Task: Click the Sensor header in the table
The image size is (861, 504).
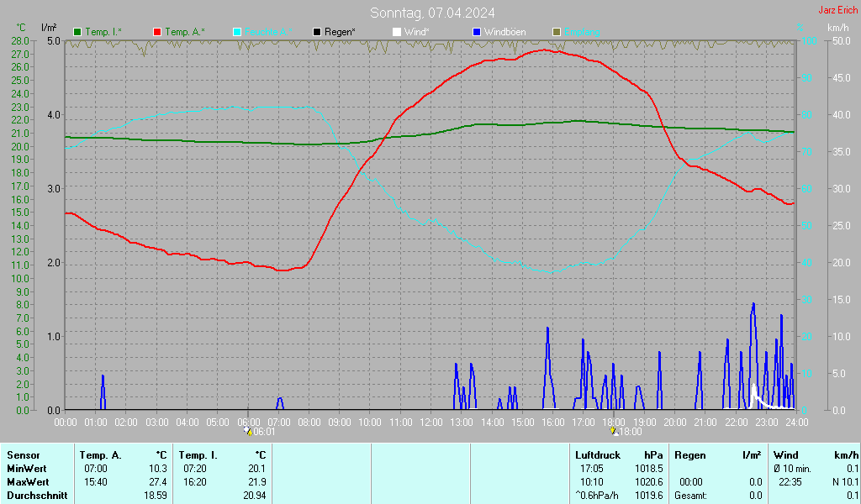Action: (23, 455)
